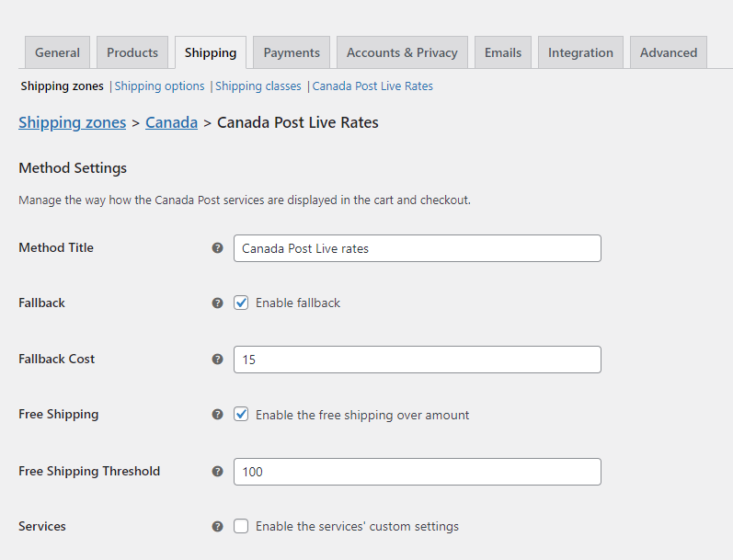Enable the services' custom settings checkbox

(241, 526)
